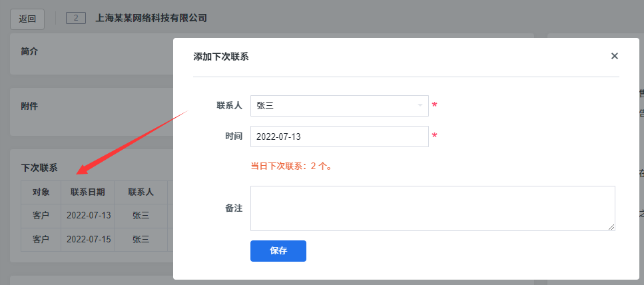Click the 下次联系 section heading
Viewport: 644px width, 285px height.
pyautogui.click(x=39, y=168)
